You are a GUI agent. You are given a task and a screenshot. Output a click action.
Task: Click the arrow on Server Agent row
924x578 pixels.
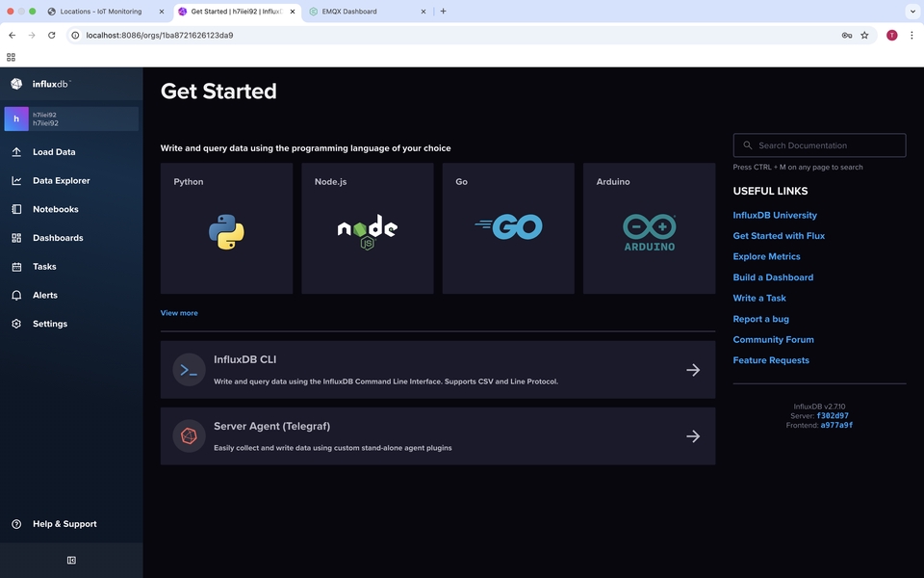[x=693, y=436]
